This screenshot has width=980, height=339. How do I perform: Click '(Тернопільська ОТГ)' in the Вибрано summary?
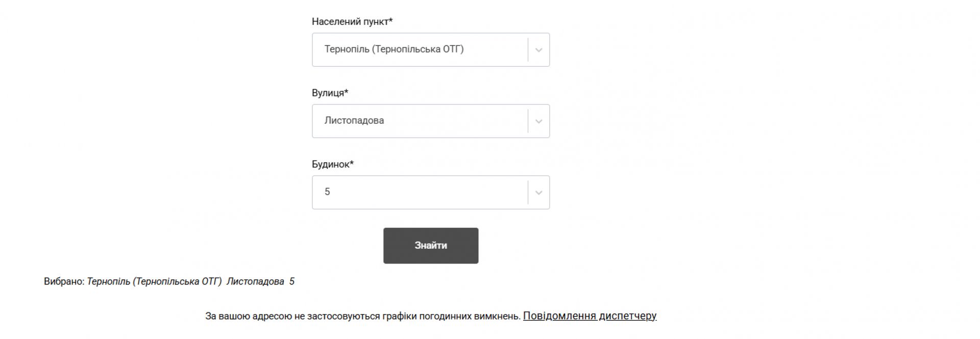(x=177, y=281)
